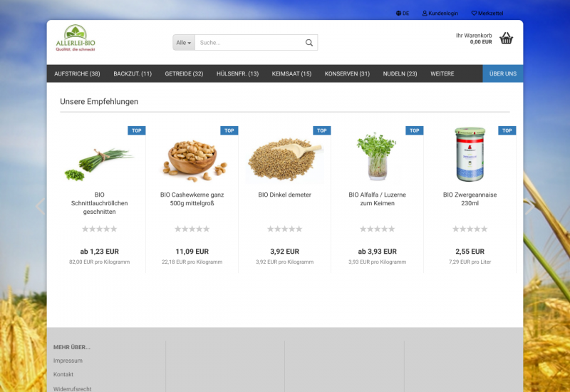Expand the Weitere menu categories

pos(442,73)
